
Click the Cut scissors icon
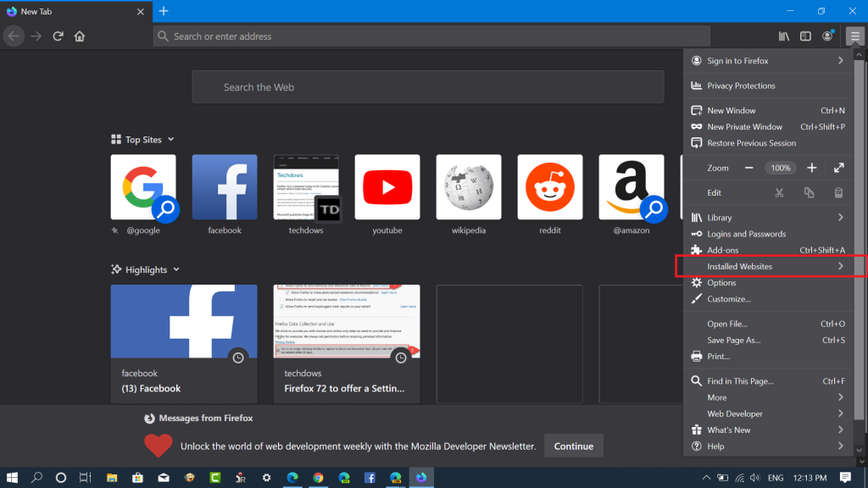tap(779, 193)
